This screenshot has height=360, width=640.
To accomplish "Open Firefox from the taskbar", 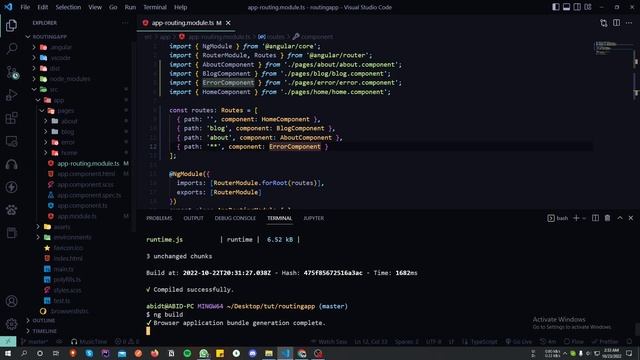I will click(x=155, y=353).
